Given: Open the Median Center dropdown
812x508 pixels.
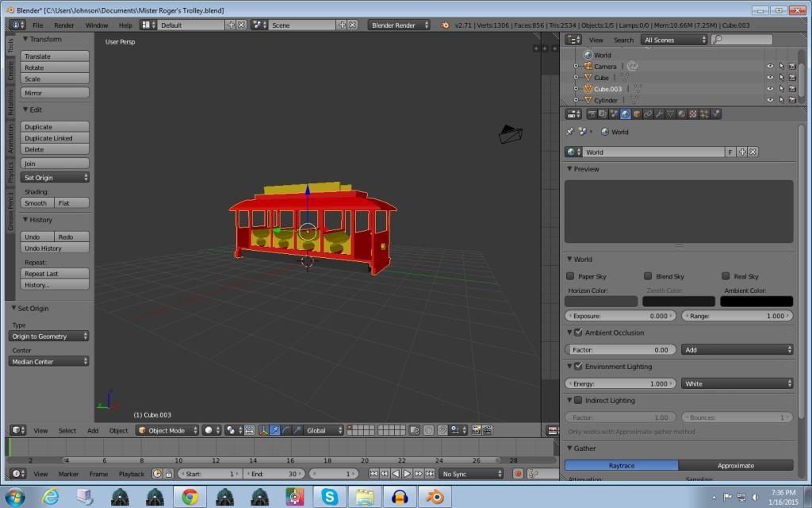Looking at the screenshot, I should pos(48,362).
